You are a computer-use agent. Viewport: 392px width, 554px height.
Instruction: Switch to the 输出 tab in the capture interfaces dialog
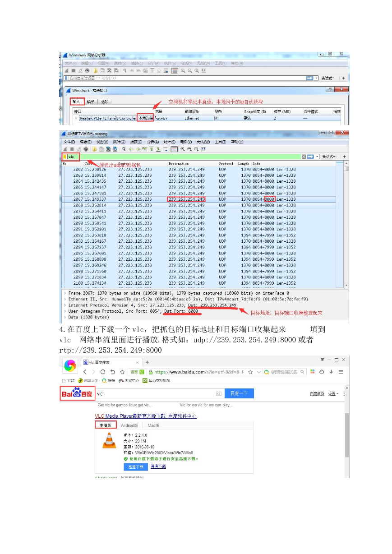pyautogui.click(x=91, y=102)
